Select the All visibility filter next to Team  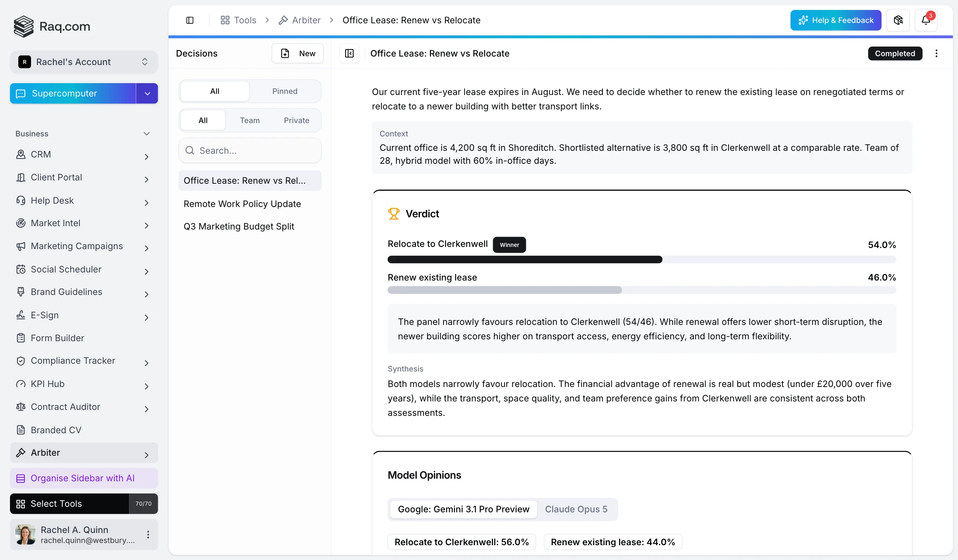pos(203,121)
